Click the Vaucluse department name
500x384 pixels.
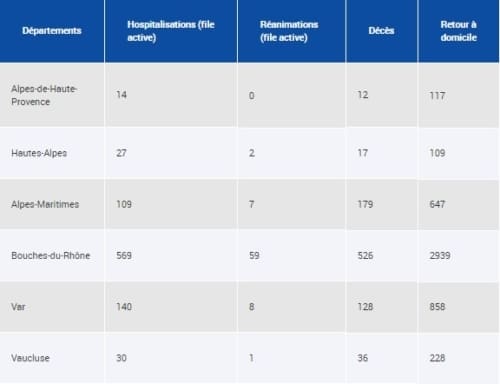(x=30, y=358)
